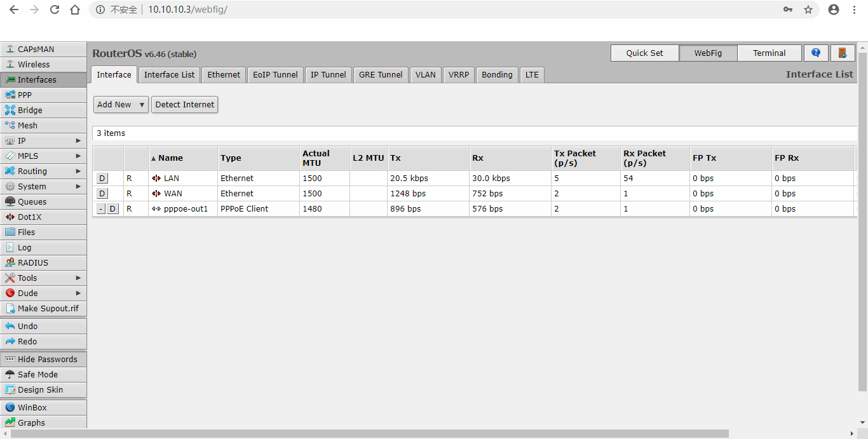This screenshot has height=439, width=868.
Task: Click the "PPPoE Client" type cell
Action: point(245,209)
